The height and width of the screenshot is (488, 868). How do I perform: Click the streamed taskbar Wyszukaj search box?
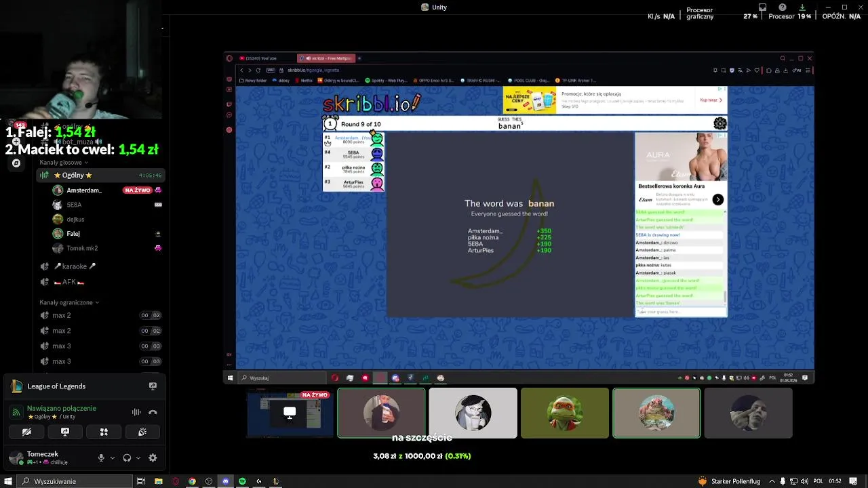(x=282, y=378)
